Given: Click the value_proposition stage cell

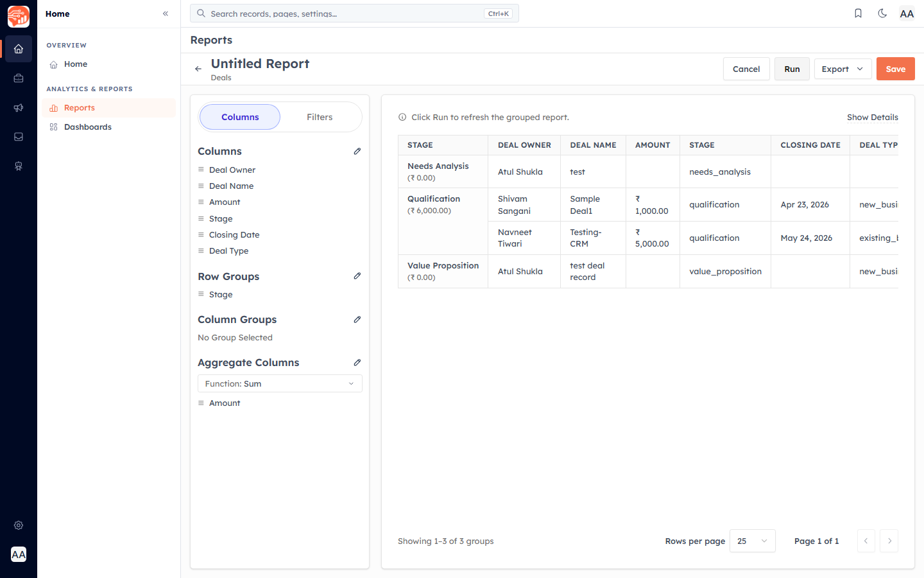Looking at the screenshot, I should [x=726, y=271].
